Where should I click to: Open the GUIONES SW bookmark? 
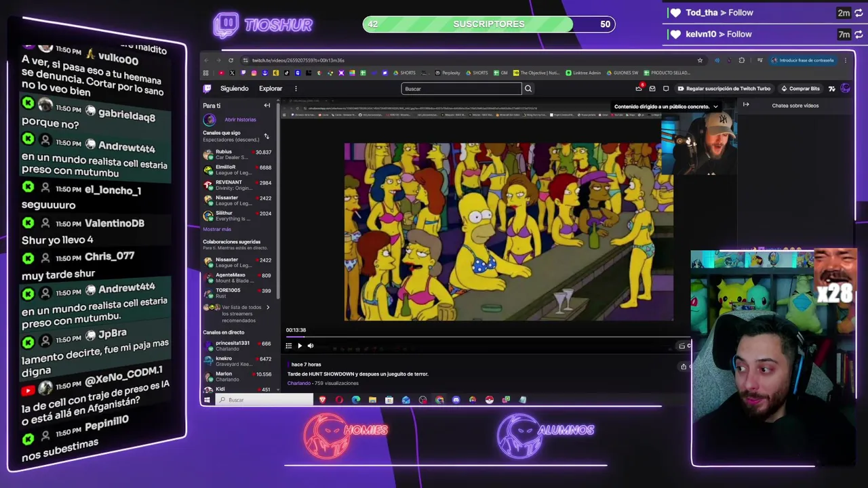click(x=622, y=73)
